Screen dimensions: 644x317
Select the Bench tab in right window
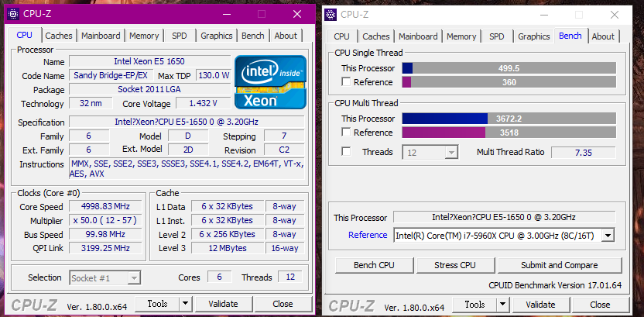point(570,36)
